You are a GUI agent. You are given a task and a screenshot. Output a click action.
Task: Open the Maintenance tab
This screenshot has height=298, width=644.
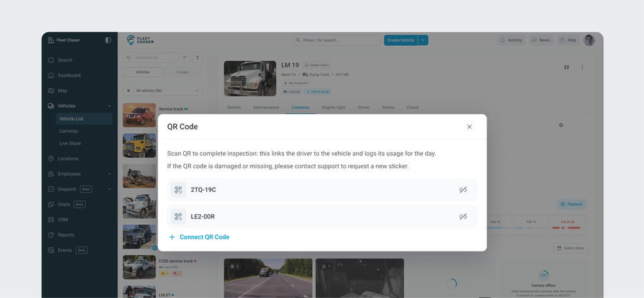pyautogui.click(x=266, y=107)
